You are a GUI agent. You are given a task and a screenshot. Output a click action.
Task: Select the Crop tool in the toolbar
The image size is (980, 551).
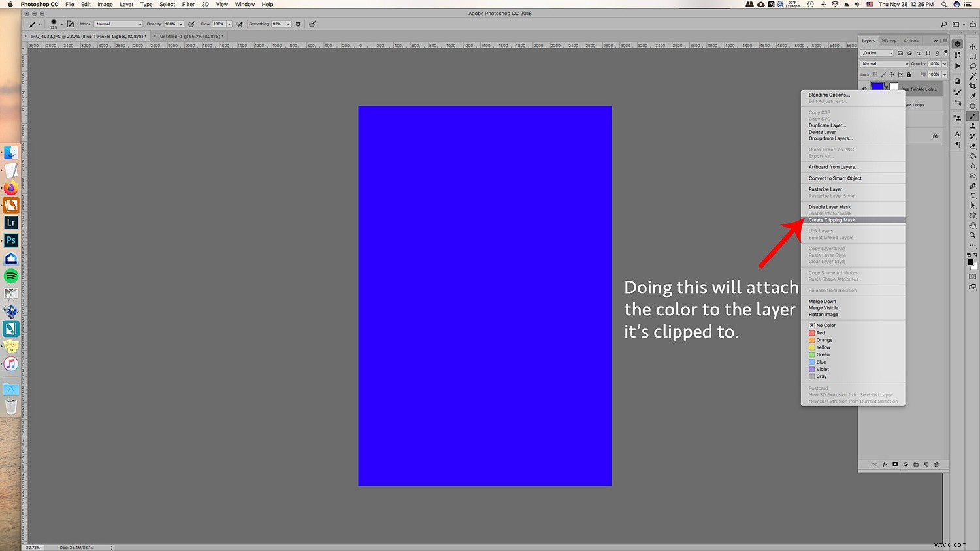point(973,86)
